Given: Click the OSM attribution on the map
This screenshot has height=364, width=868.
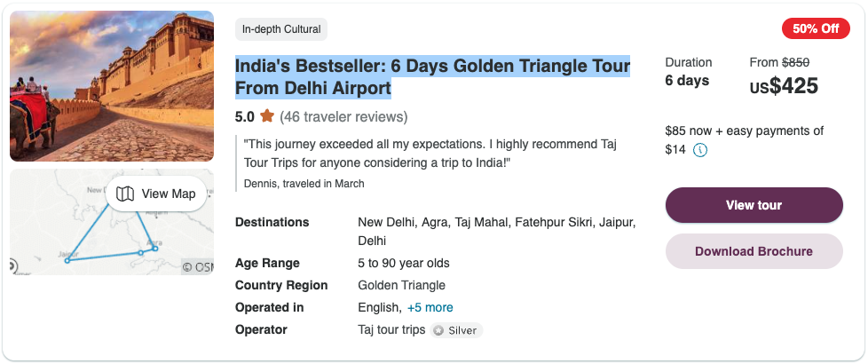Looking at the screenshot, I should click(x=198, y=267).
